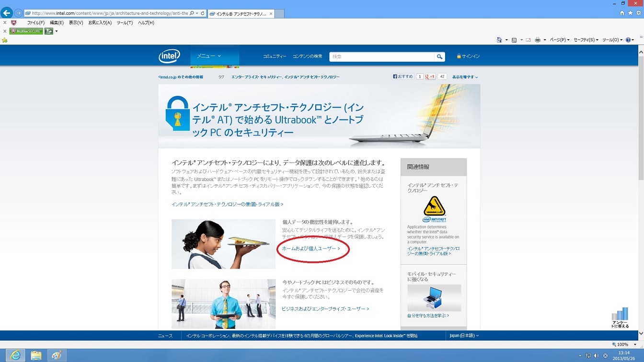Image resolution: width=644 pixels, height=362 pixels.
Task: Click the Intel.co.jp のその他の情報 breadcrumb
Action: [x=181, y=77]
